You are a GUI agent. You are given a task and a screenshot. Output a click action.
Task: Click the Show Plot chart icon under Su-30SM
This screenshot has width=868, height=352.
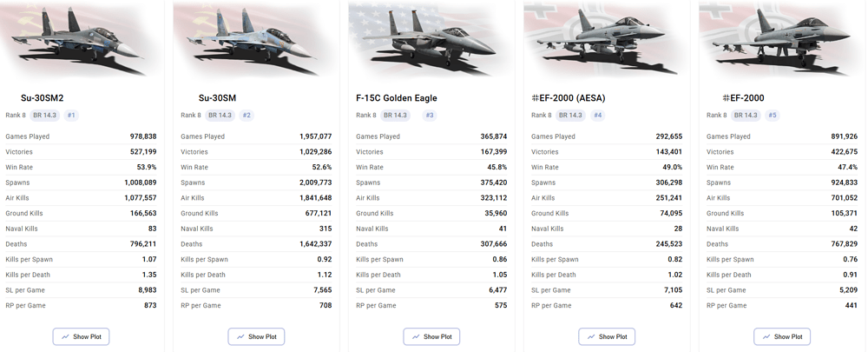pyautogui.click(x=240, y=336)
